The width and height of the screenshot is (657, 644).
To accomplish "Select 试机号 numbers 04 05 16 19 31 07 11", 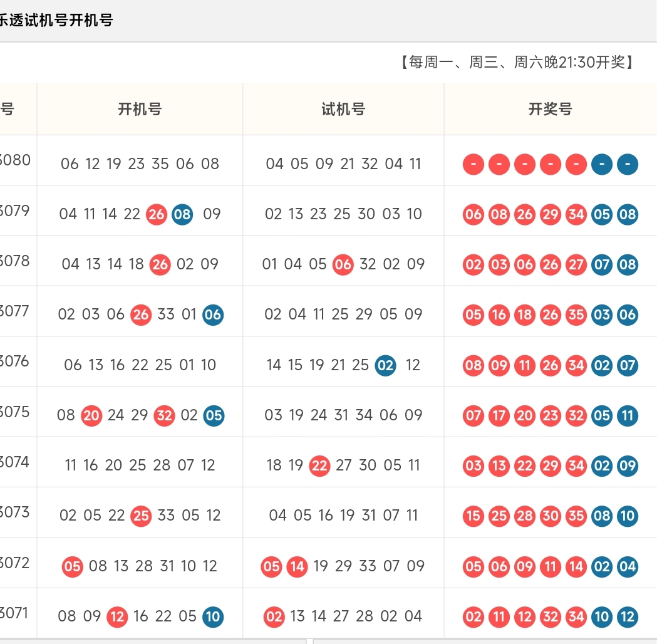I will coord(343,516).
